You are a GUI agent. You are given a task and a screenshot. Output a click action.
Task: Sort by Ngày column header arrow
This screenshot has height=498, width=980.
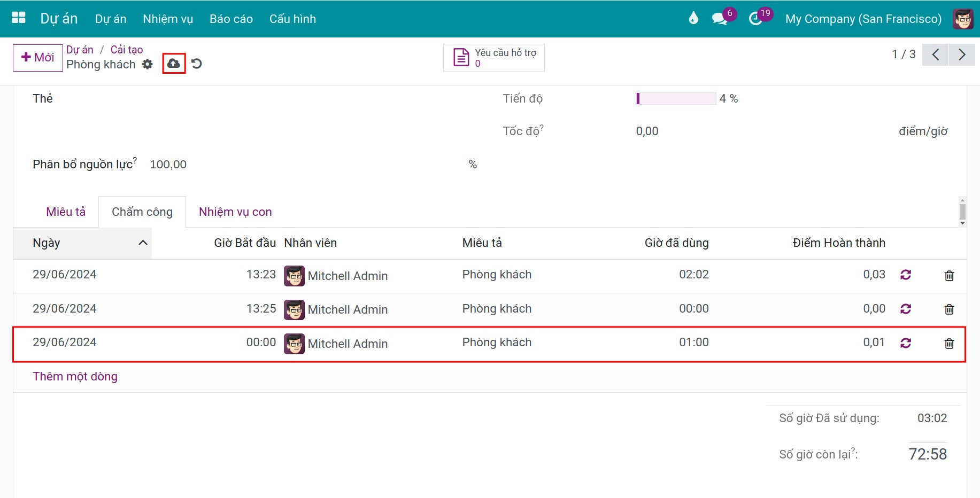coord(143,243)
